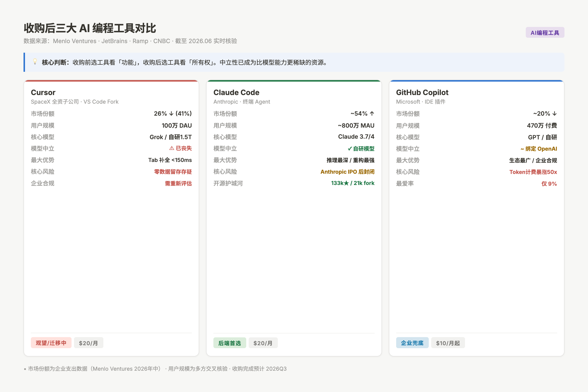Click the Claude Code market share ~54% ↑
Viewport: 588px width, 392px height.
362,113
